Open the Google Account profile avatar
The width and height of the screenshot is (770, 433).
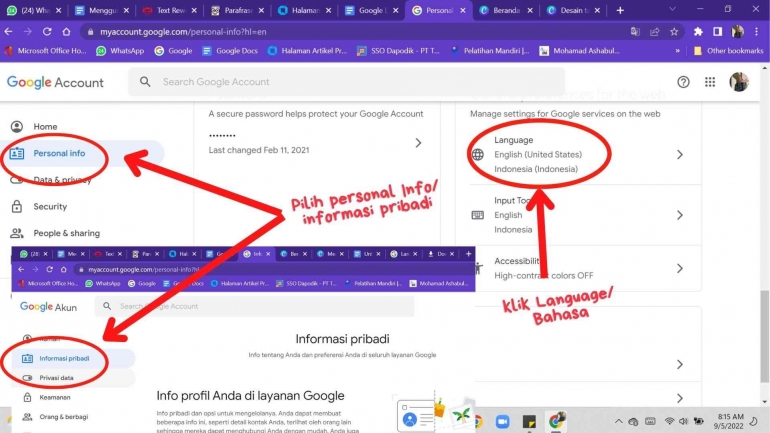pos(739,82)
